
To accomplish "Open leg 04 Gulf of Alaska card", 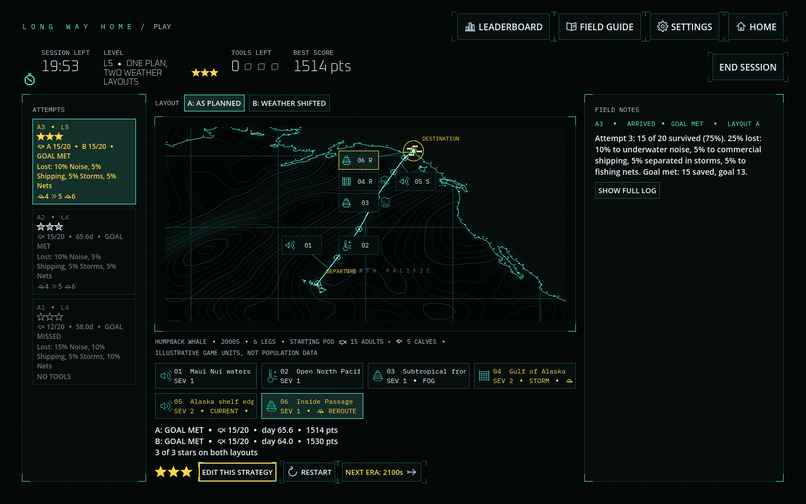I will [x=525, y=376].
